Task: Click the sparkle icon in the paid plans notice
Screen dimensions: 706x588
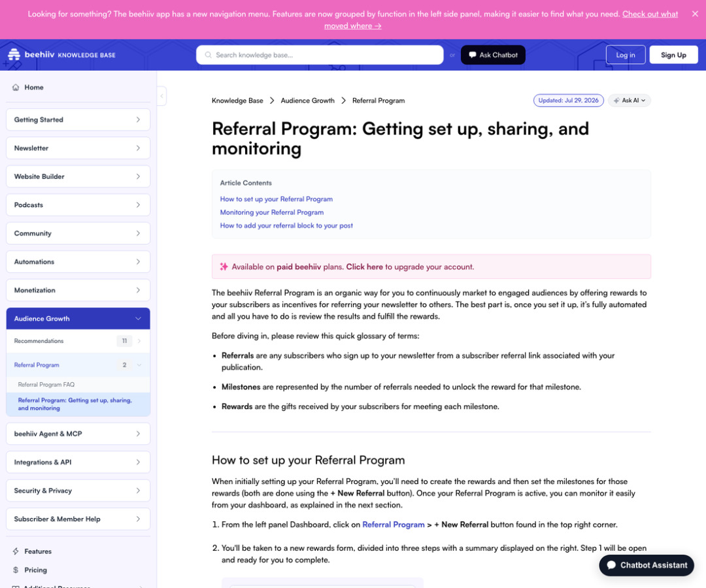Action: tap(224, 267)
